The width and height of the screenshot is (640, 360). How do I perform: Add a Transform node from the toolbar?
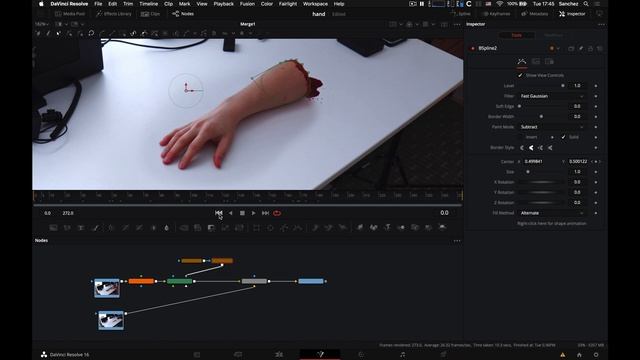(239, 227)
